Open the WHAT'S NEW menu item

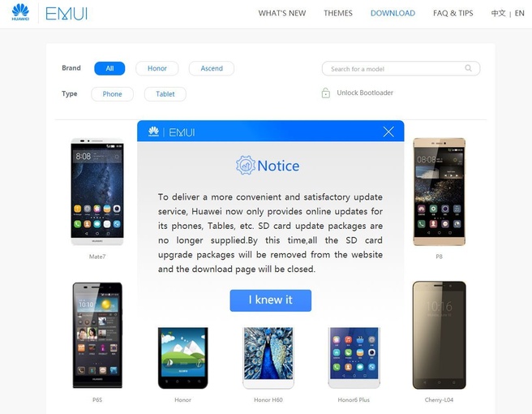[x=282, y=13]
